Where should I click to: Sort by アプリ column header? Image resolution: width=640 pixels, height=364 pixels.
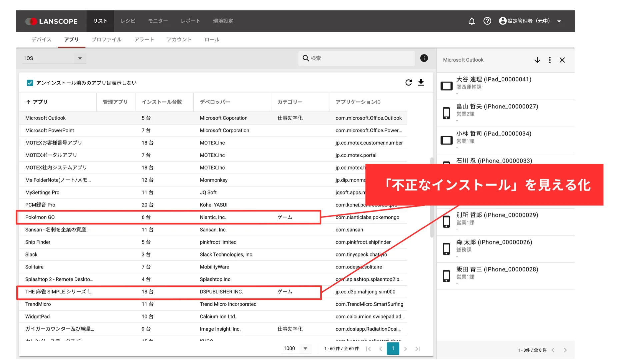coord(40,102)
